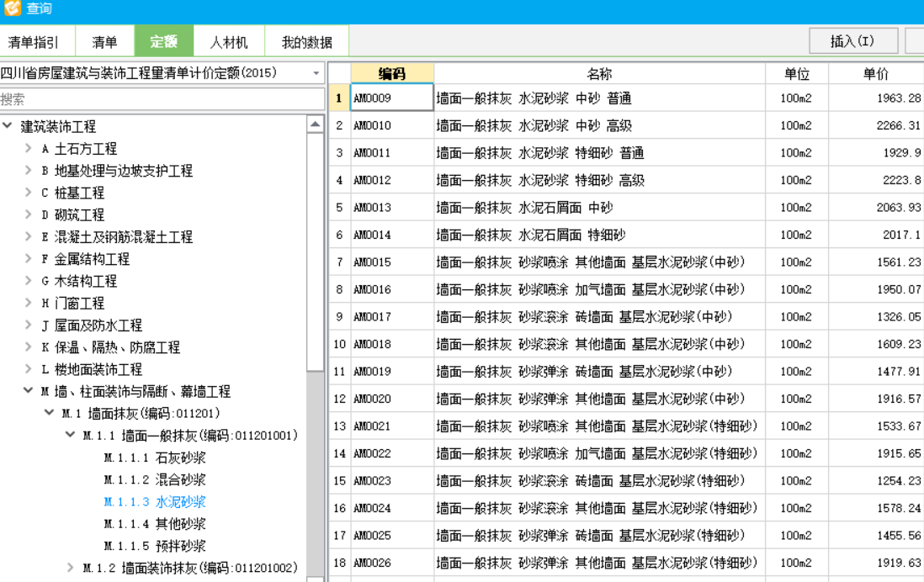Click 墙面一般抹灰 水泥石屑面 特细砂 name cell

(599, 235)
